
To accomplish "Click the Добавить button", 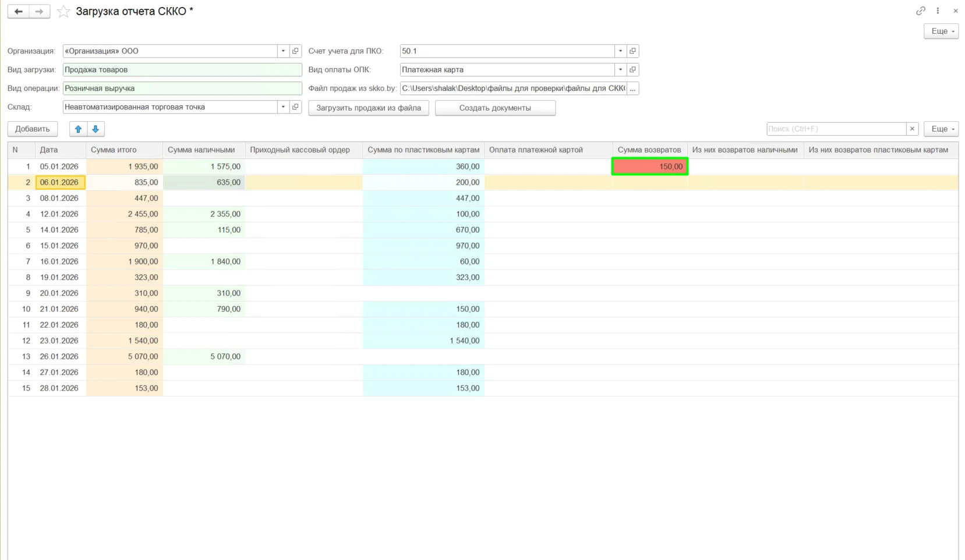I will 33,129.
